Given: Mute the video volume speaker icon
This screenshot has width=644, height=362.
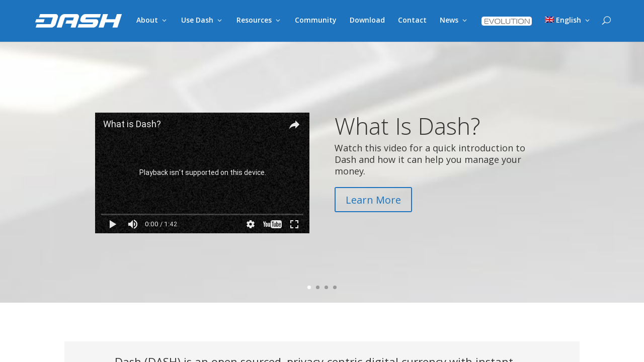Looking at the screenshot, I should (133, 224).
